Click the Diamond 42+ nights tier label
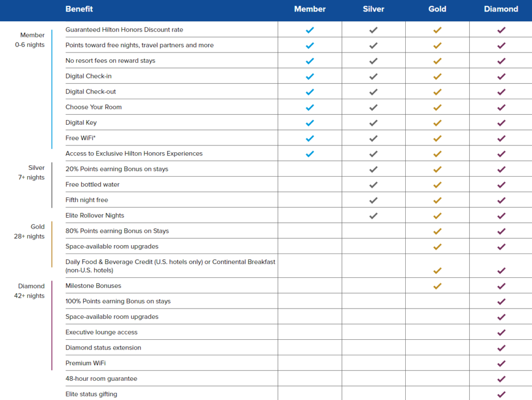Image resolution: width=532 pixels, height=400 pixels. click(x=29, y=291)
